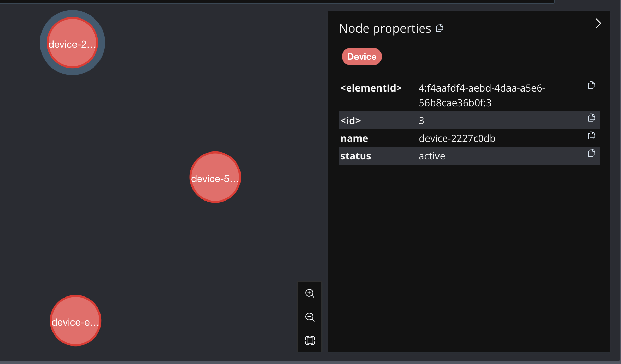Image resolution: width=621 pixels, height=364 pixels.
Task: Collapse the Node properties panel
Action: pyautogui.click(x=598, y=23)
